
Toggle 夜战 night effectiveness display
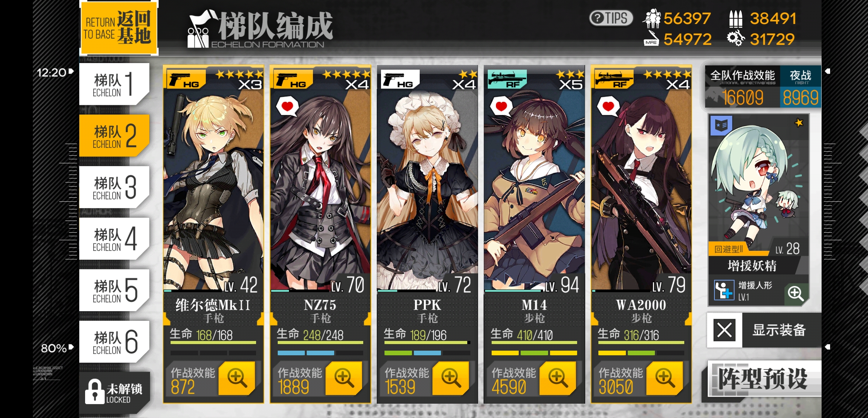point(800,87)
